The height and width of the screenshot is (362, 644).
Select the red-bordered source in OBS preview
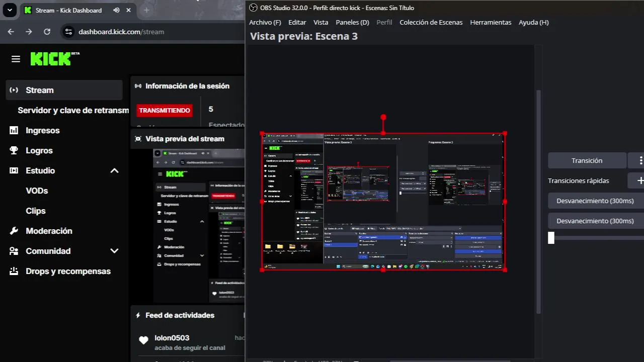pyautogui.click(x=383, y=202)
